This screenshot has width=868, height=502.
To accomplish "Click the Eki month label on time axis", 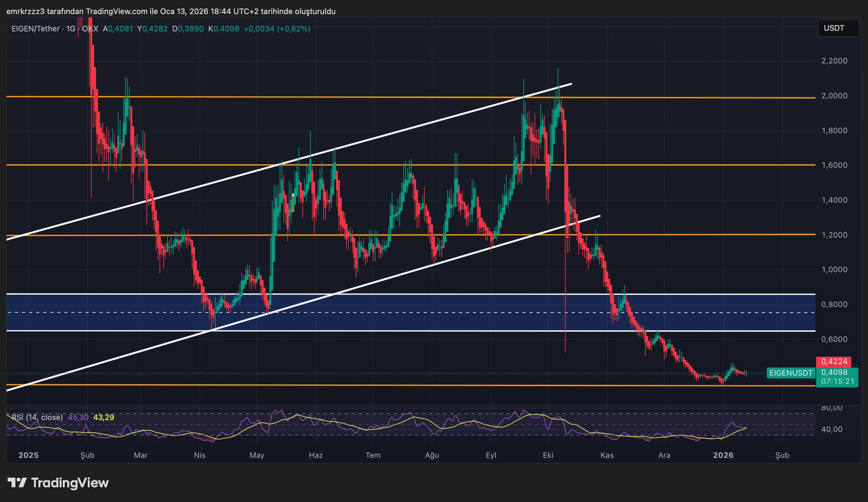I will pos(548,455).
